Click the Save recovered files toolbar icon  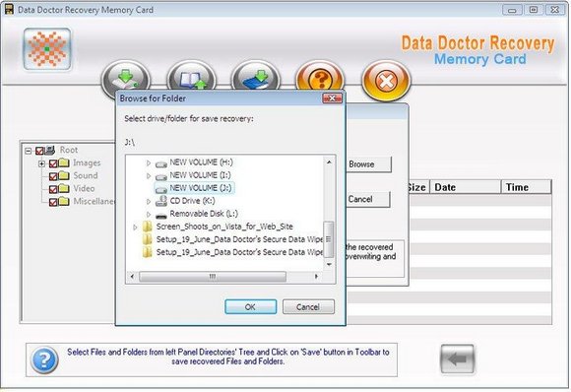click(126, 78)
